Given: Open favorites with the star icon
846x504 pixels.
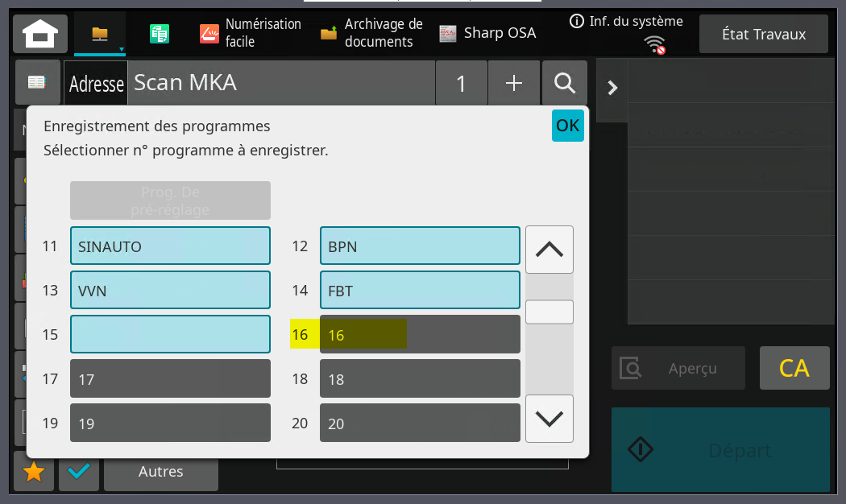Looking at the screenshot, I should coord(34,472).
